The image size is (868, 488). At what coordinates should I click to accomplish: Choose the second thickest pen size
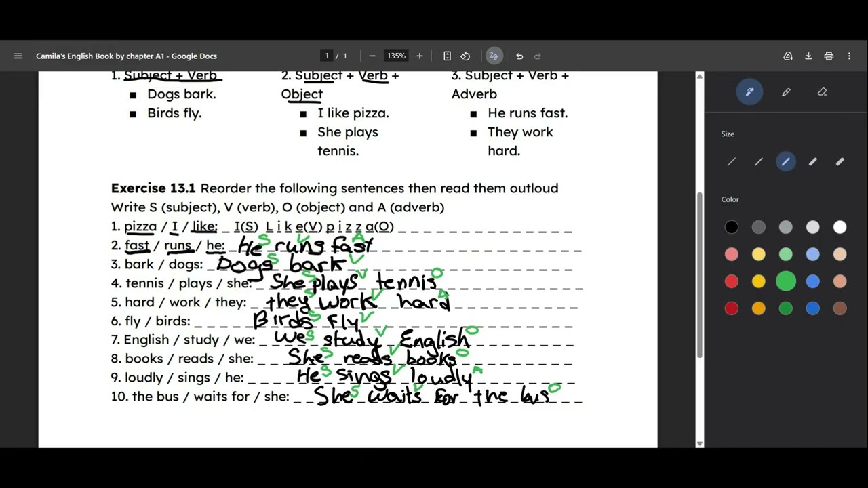tap(813, 162)
